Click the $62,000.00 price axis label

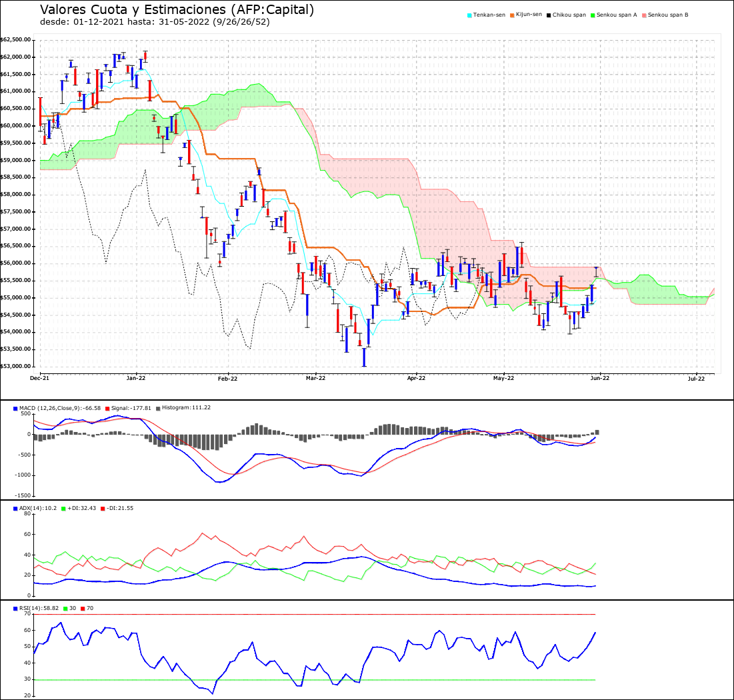pos(15,57)
